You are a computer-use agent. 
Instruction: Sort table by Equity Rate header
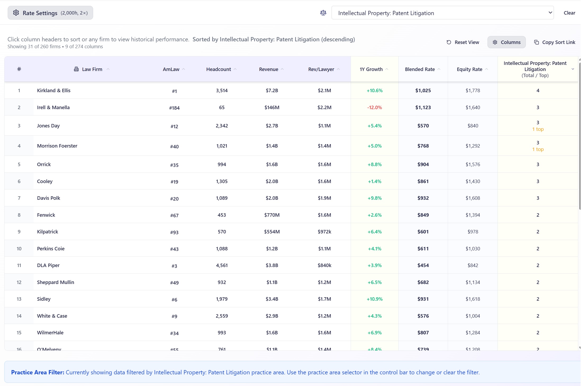469,69
